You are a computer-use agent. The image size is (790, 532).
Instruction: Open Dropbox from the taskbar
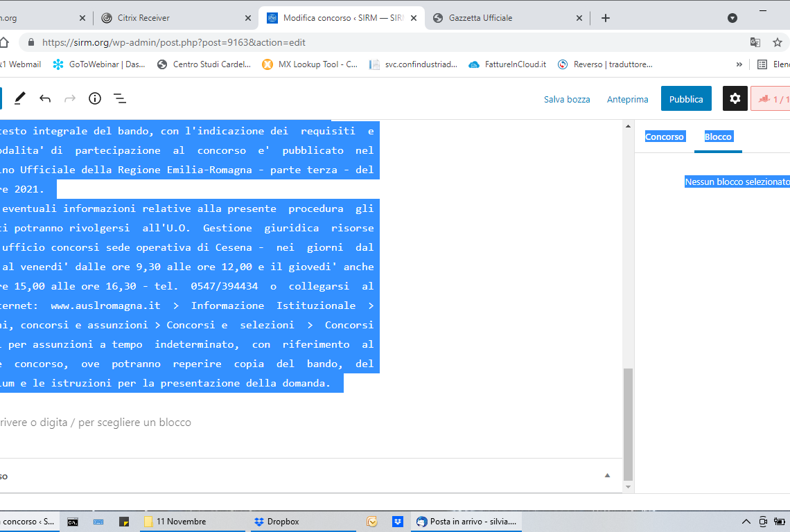277,522
